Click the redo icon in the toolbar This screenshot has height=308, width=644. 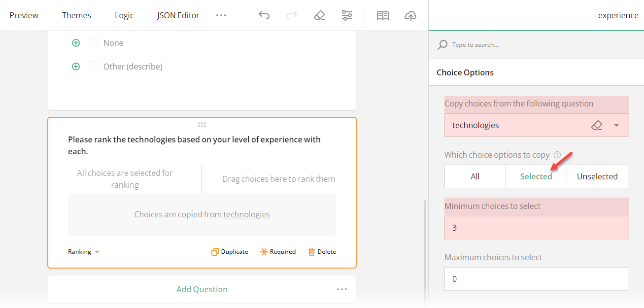click(291, 15)
